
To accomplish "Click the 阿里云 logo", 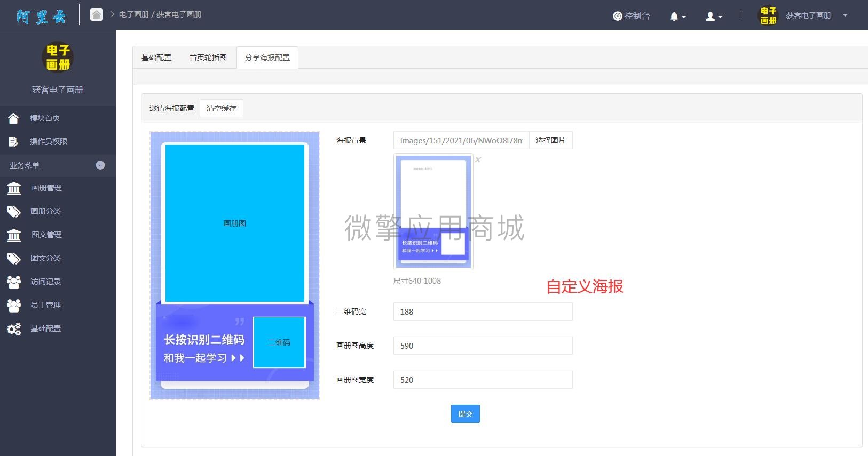I will (x=41, y=16).
